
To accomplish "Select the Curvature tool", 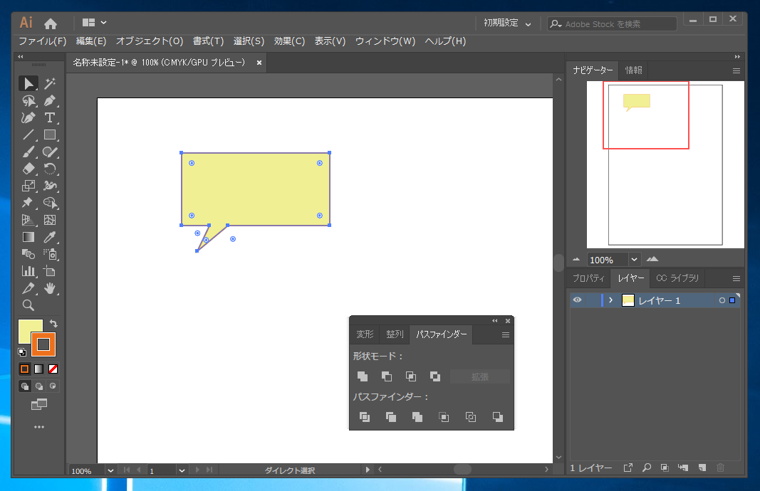I will (28, 118).
